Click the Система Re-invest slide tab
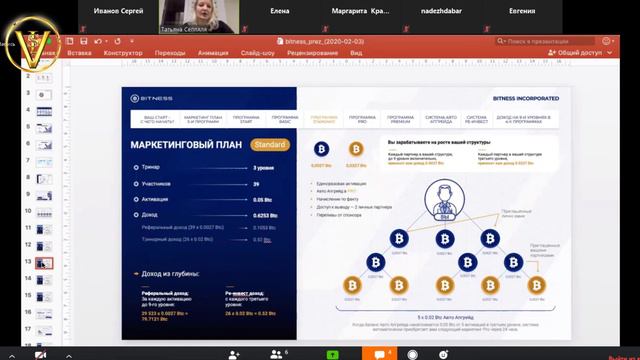The height and width of the screenshot is (360, 640). 476,119
